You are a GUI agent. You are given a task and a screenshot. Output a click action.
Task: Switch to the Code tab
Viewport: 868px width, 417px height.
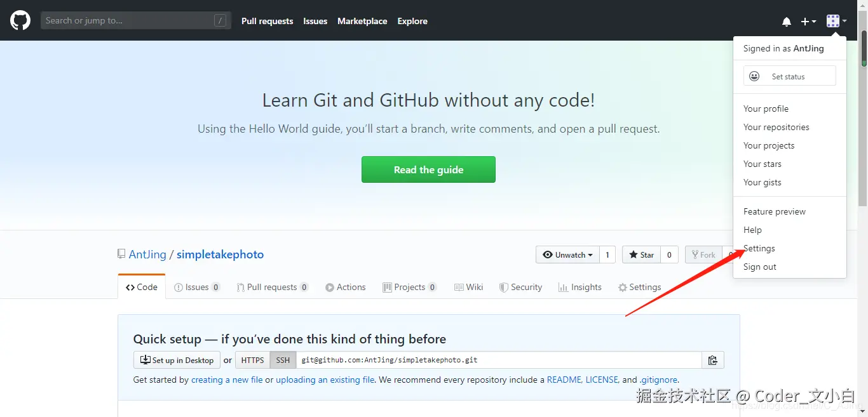click(142, 287)
